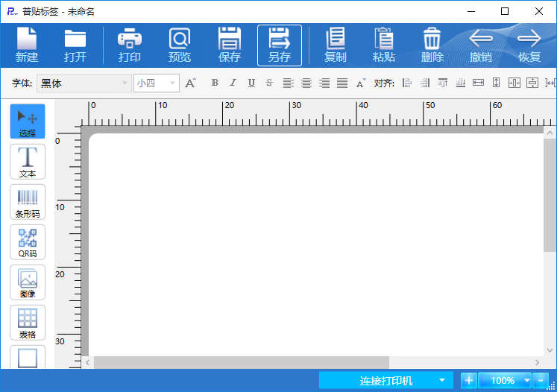Viewport: 557px width, 392px height.
Task: Open the 100% zoom level dropdown
Action: [x=505, y=381]
